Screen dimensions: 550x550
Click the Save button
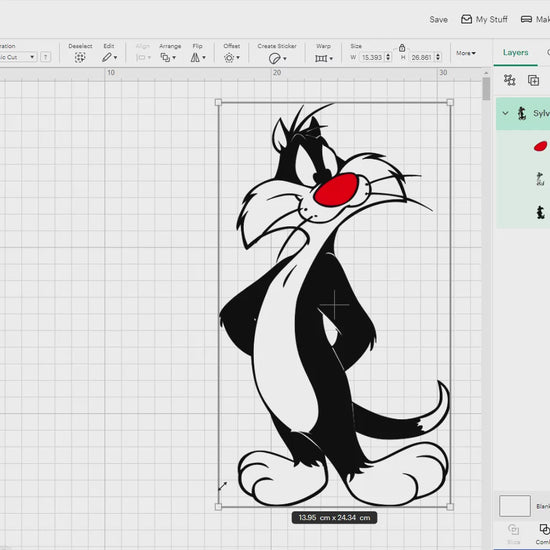point(438,20)
